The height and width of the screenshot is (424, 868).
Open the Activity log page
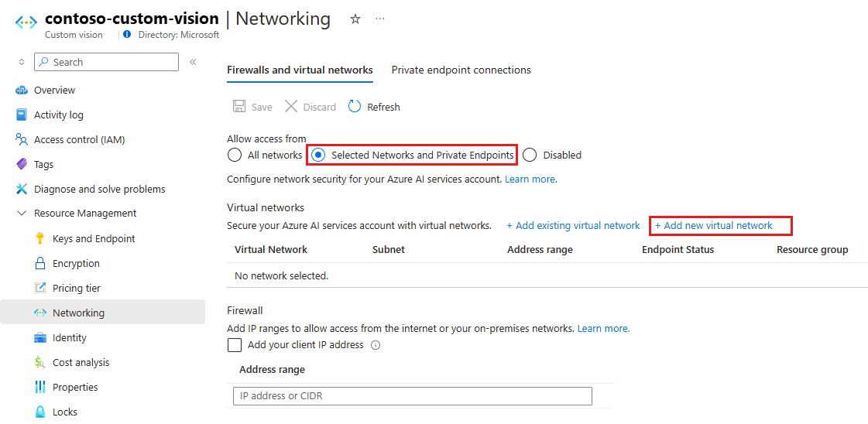58,115
